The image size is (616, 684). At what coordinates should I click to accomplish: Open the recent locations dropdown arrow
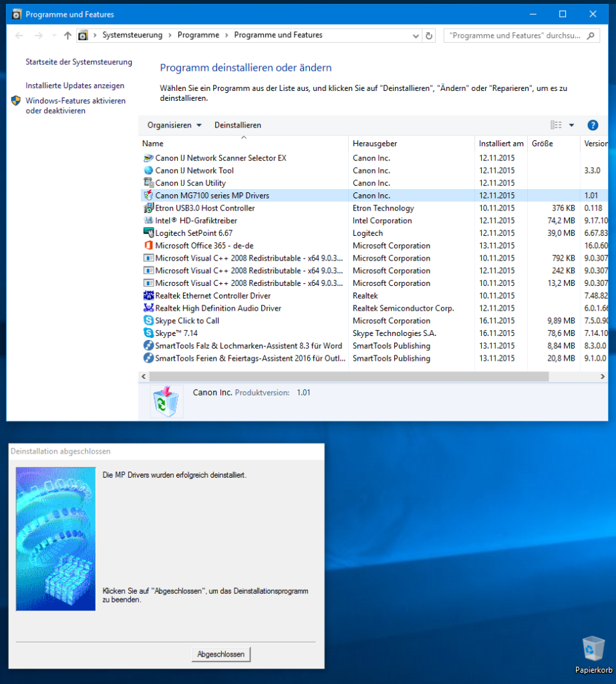(x=53, y=35)
